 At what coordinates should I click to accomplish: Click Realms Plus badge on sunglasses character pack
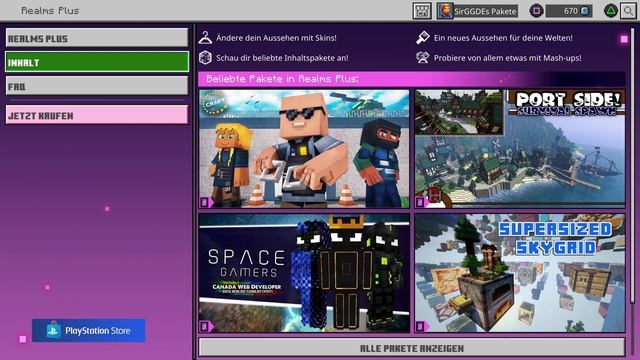tap(206, 202)
